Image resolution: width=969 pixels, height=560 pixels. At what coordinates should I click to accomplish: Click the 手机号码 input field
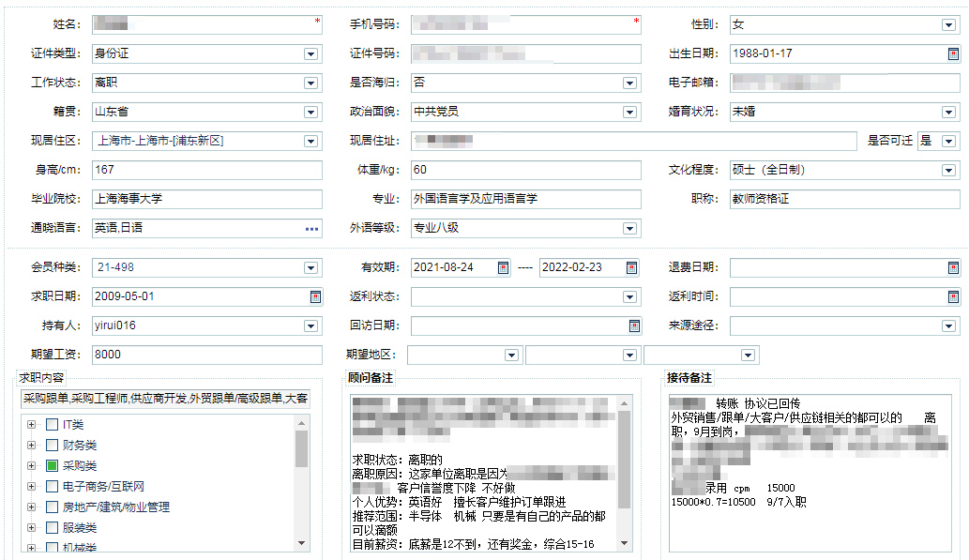526,24
